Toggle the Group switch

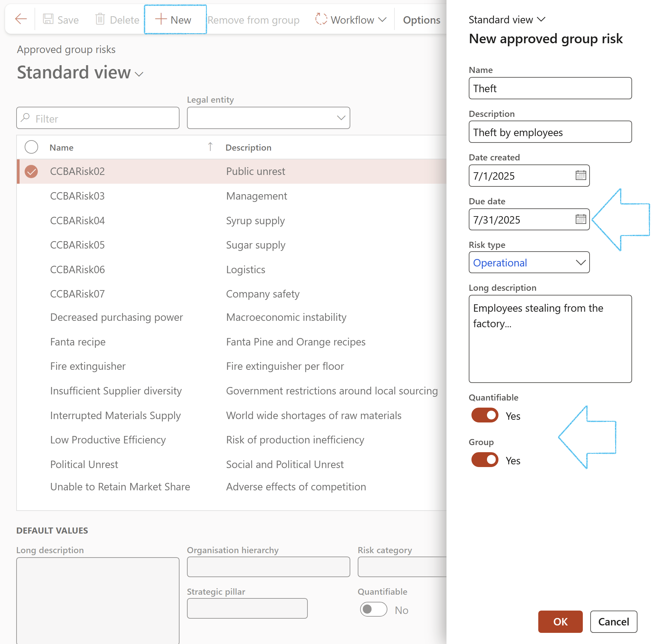click(x=485, y=460)
